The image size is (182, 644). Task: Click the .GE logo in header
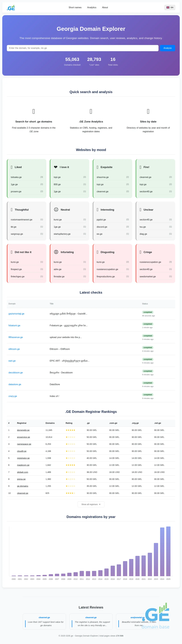pyautogui.click(x=11, y=8)
